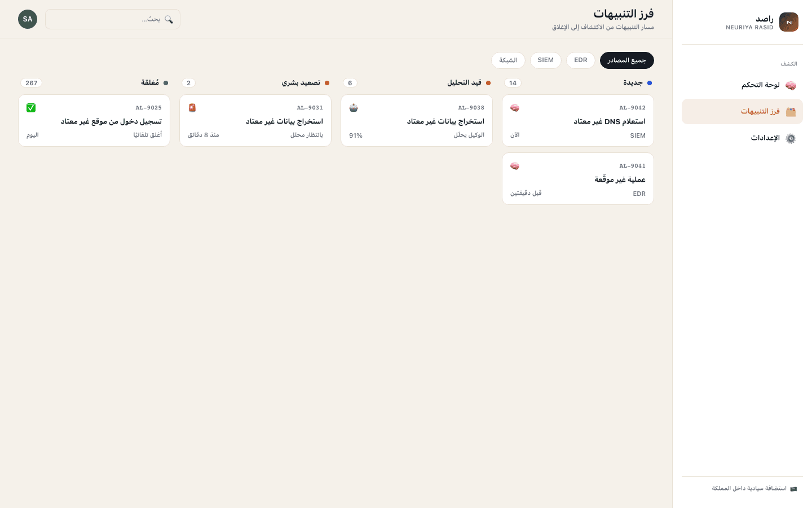Click the brain icon on alert AL-9042
This screenshot has width=812, height=508.
pyautogui.click(x=515, y=108)
